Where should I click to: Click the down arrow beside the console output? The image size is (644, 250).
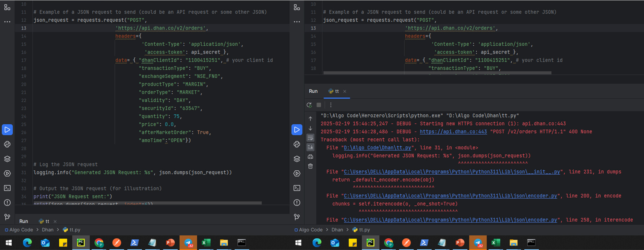[x=310, y=128]
